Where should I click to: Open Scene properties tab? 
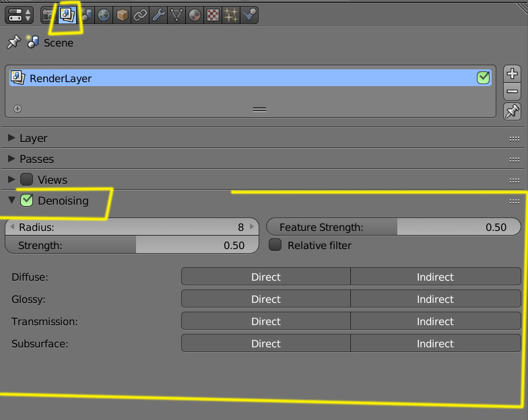point(86,15)
